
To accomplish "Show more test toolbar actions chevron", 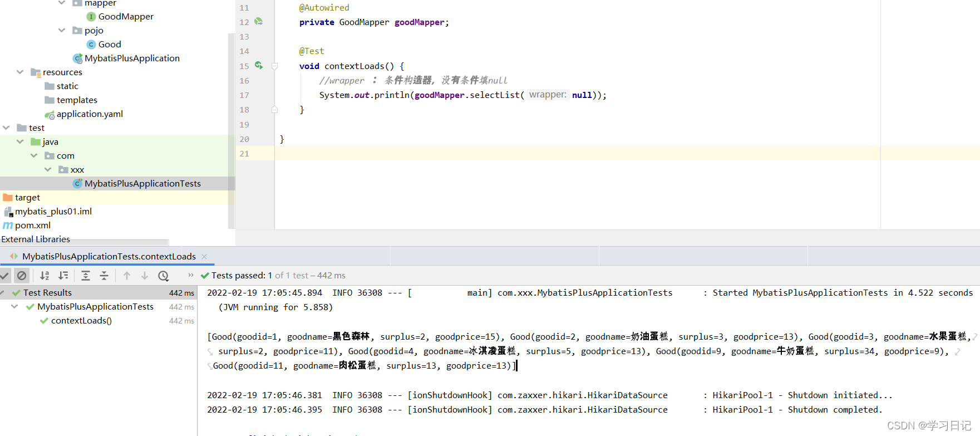I will [191, 275].
